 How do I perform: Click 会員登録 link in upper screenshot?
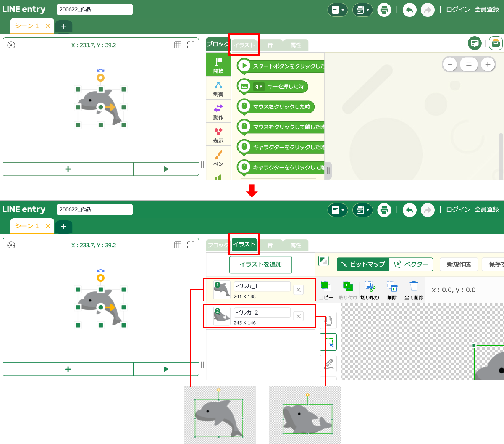pos(487,9)
